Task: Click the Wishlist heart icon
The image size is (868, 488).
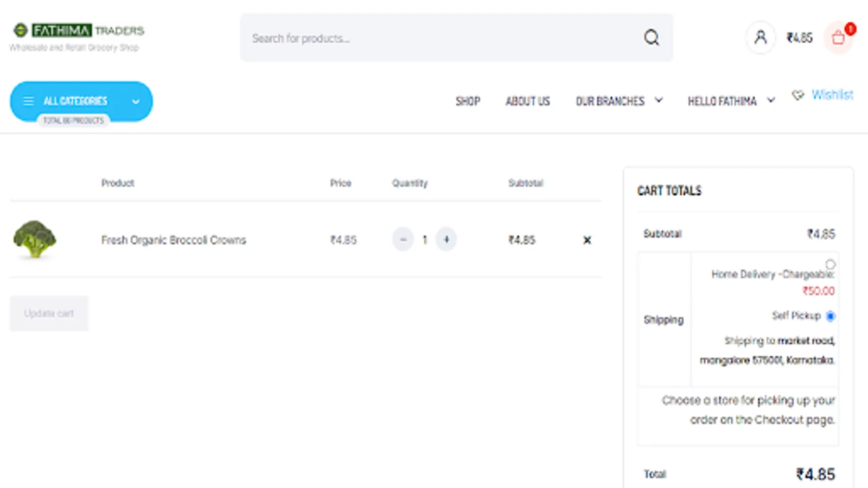Action: click(797, 95)
